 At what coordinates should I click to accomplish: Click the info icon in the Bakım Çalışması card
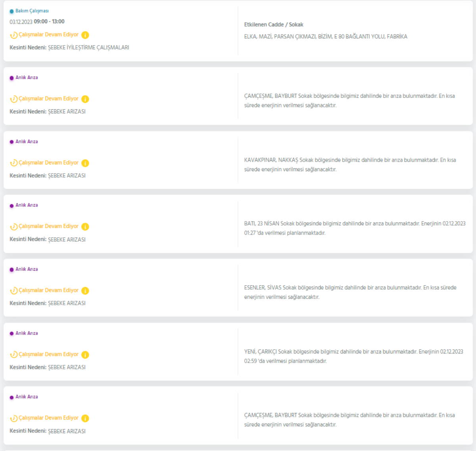(85, 35)
